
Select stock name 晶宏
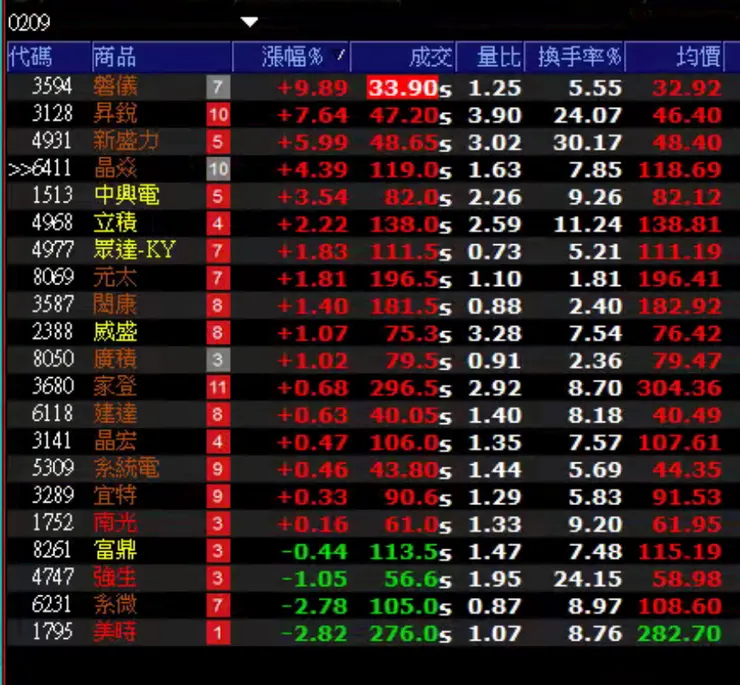(x=115, y=441)
